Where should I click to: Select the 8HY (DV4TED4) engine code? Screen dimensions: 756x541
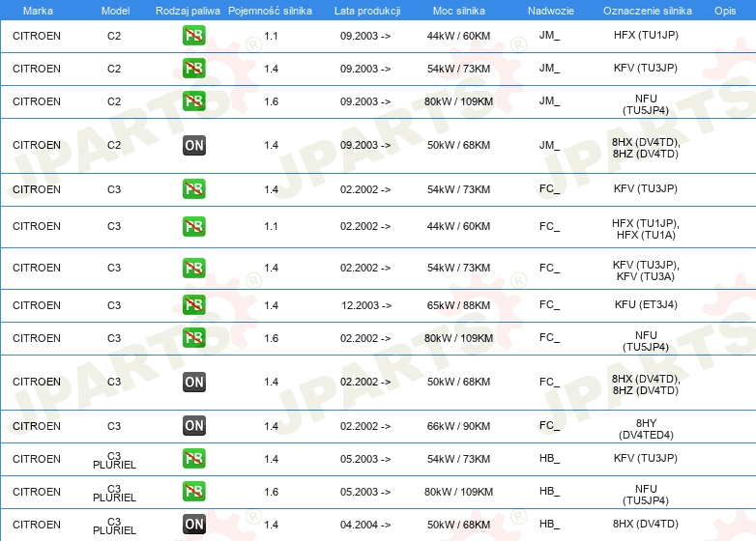[646, 429]
